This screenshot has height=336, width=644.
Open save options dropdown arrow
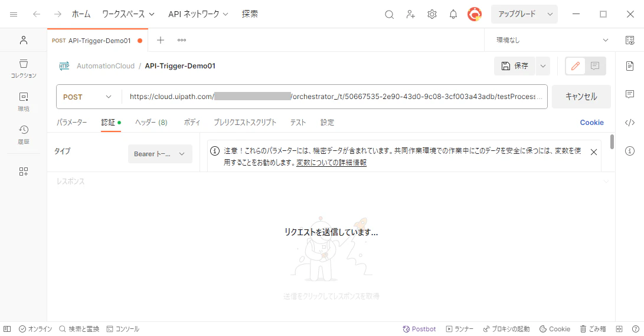coord(543,66)
